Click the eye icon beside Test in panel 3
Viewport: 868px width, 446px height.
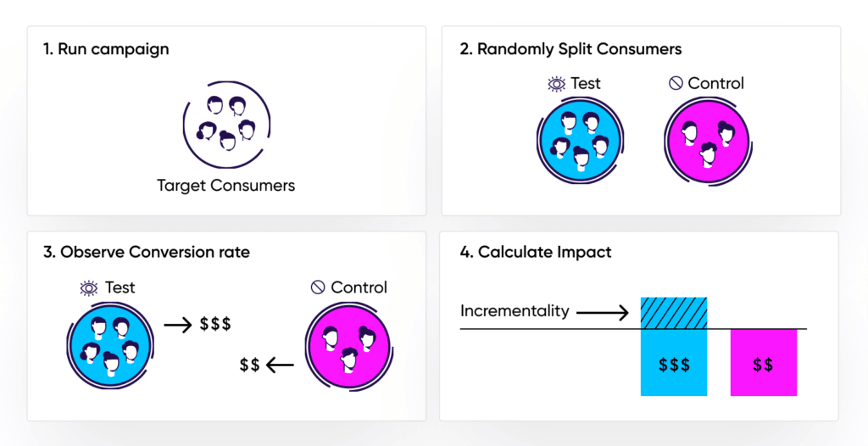pos(89,287)
